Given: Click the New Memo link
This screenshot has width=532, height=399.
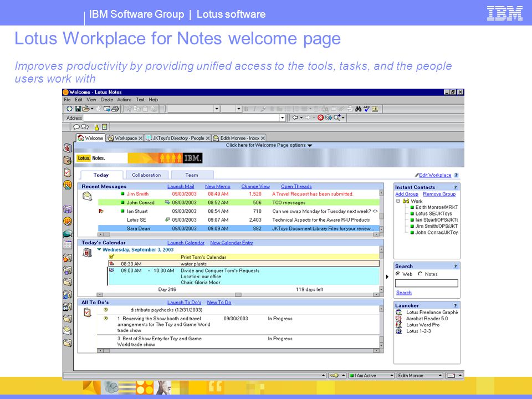Looking at the screenshot, I should tap(217, 187).
